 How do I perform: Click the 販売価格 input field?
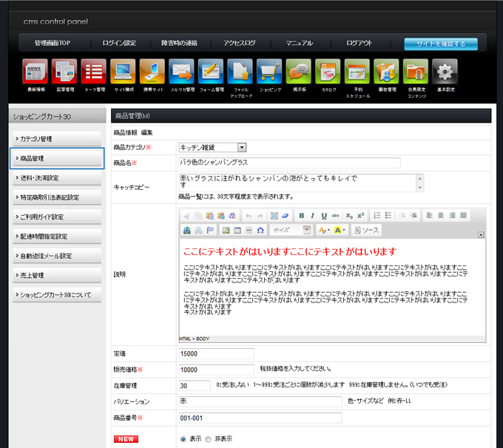coord(217,370)
